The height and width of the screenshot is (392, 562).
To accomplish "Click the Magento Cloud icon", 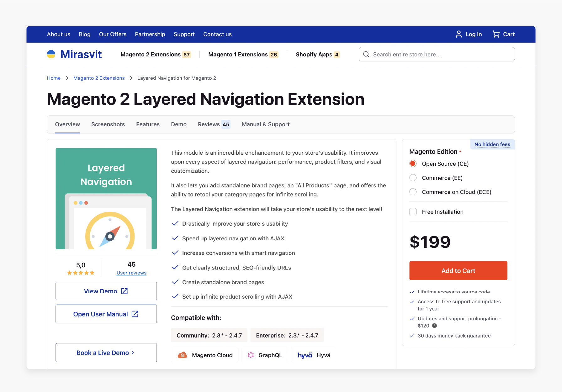I will click(183, 355).
